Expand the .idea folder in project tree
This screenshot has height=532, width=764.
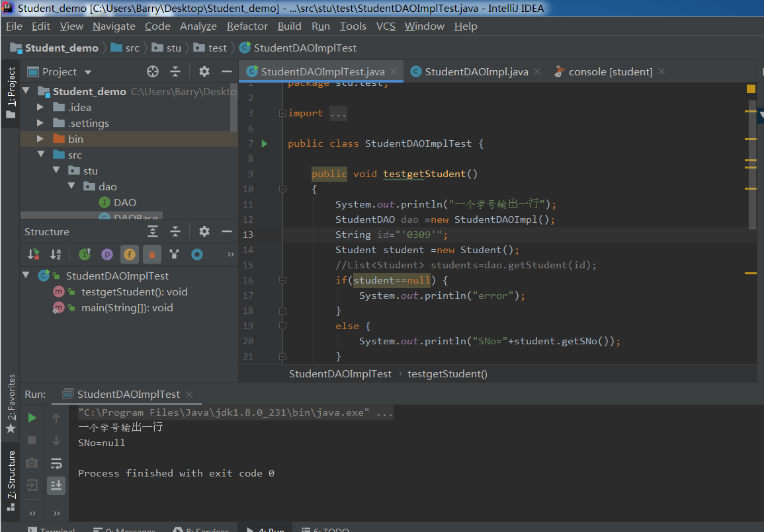(40, 107)
